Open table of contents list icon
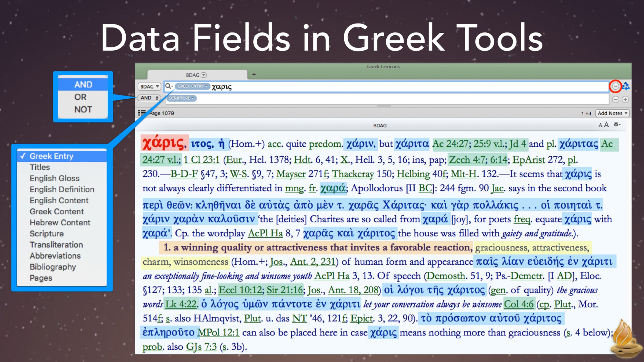Image resolution: width=644 pixels, height=362 pixels. coord(142,113)
